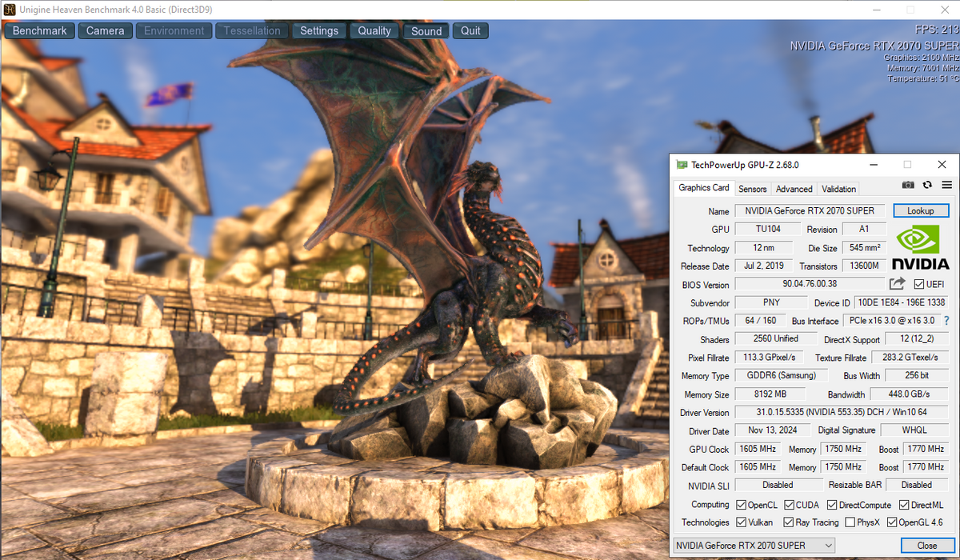960x560 pixels.
Task: Click the Jul 2, 2019 release date
Action: 763,266
